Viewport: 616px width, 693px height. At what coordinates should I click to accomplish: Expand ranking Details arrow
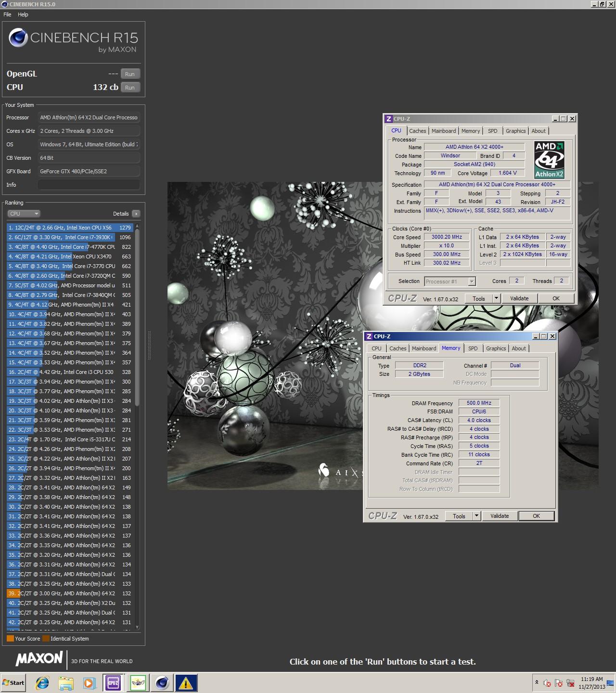(136, 214)
